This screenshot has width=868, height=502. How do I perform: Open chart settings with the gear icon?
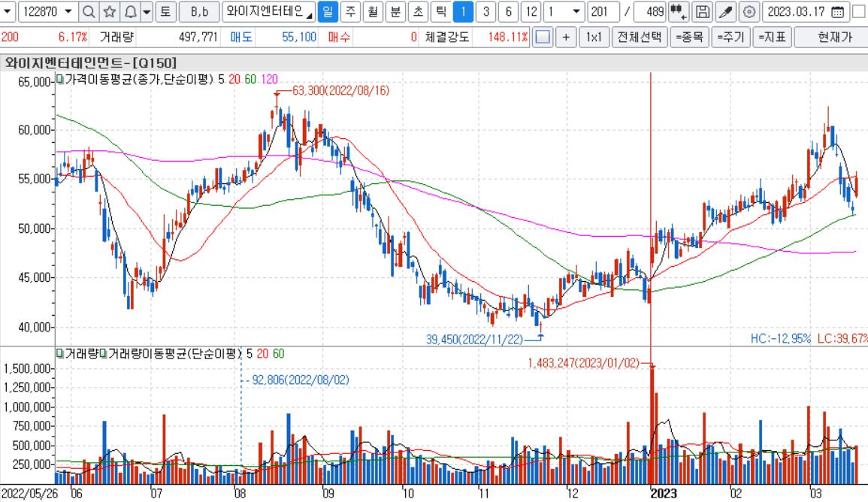(x=749, y=11)
